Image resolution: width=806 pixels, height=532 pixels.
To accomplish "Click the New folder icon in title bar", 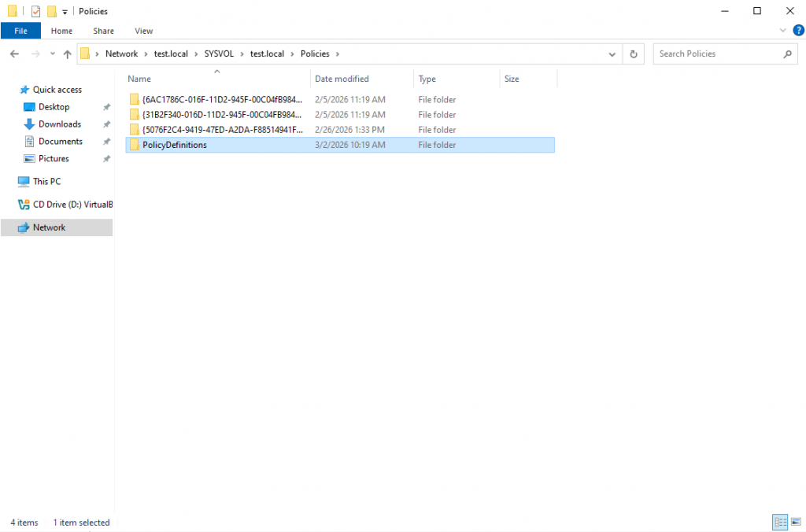I will pos(51,11).
